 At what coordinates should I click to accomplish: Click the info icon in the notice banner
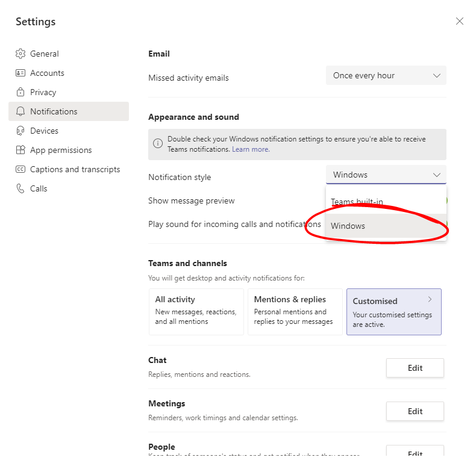point(158,144)
